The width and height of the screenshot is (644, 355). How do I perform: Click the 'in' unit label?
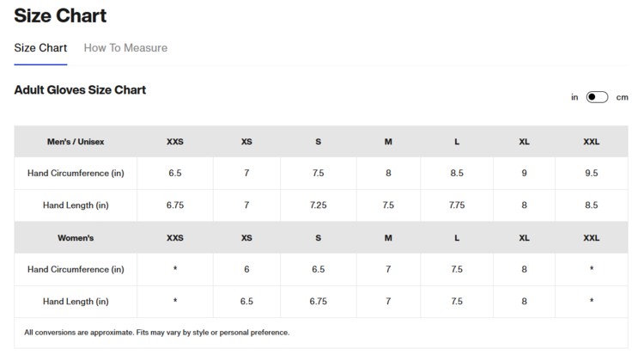[x=574, y=97]
